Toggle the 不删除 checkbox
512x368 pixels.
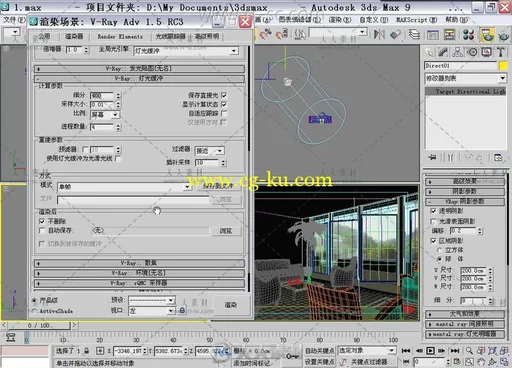[42, 221]
